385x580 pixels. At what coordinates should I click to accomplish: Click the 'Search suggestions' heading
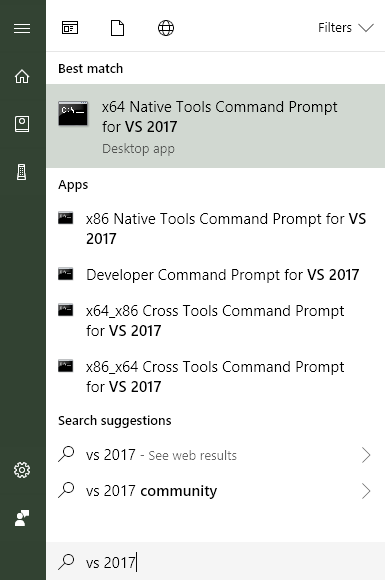[x=115, y=421]
